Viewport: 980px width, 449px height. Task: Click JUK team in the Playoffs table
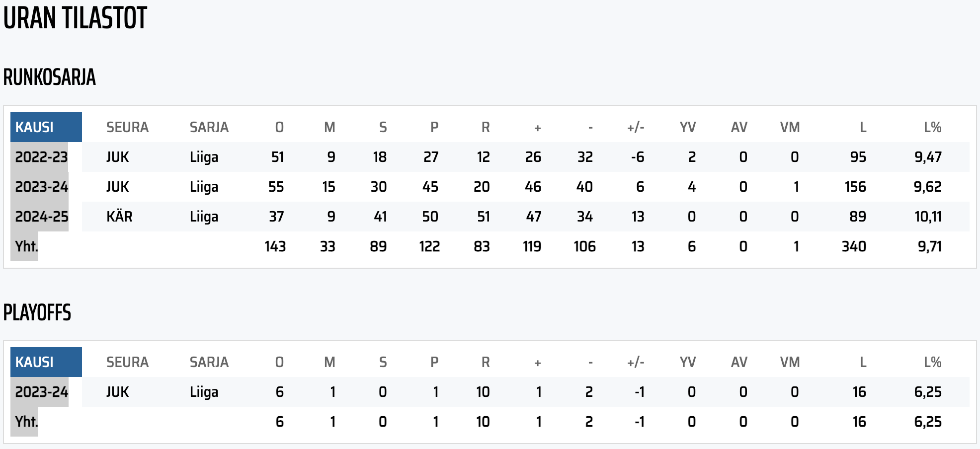(117, 392)
